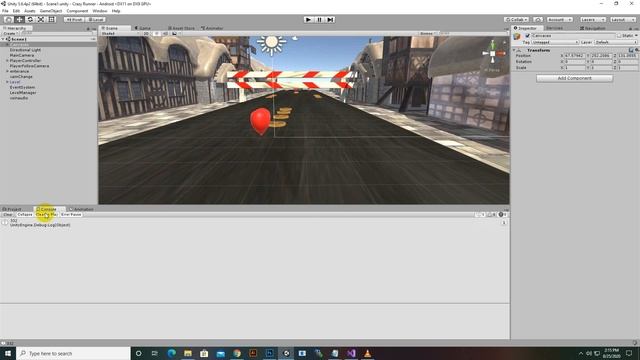
Task: Toggle the Static checkbox in Inspector
Action: pyautogui.click(x=619, y=36)
